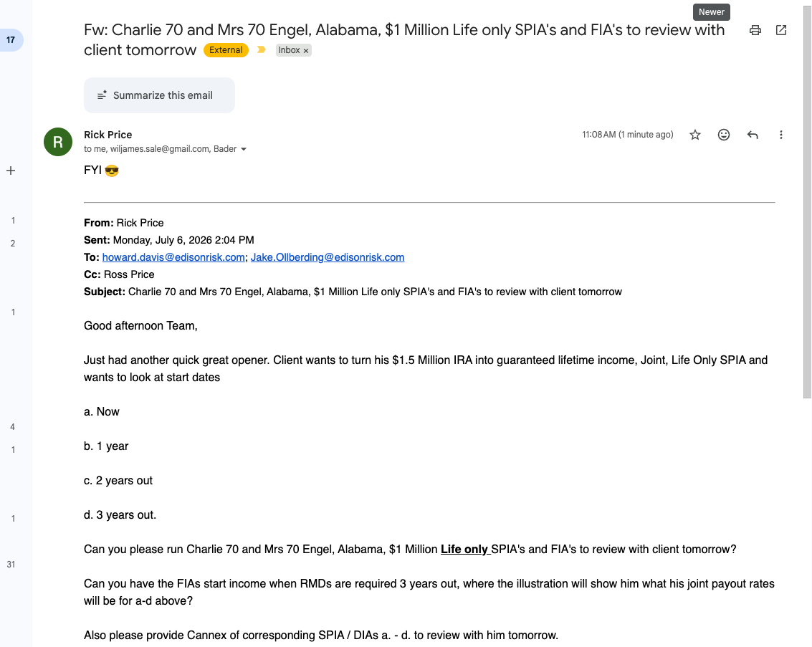Print this email with the printer icon

[755, 30]
